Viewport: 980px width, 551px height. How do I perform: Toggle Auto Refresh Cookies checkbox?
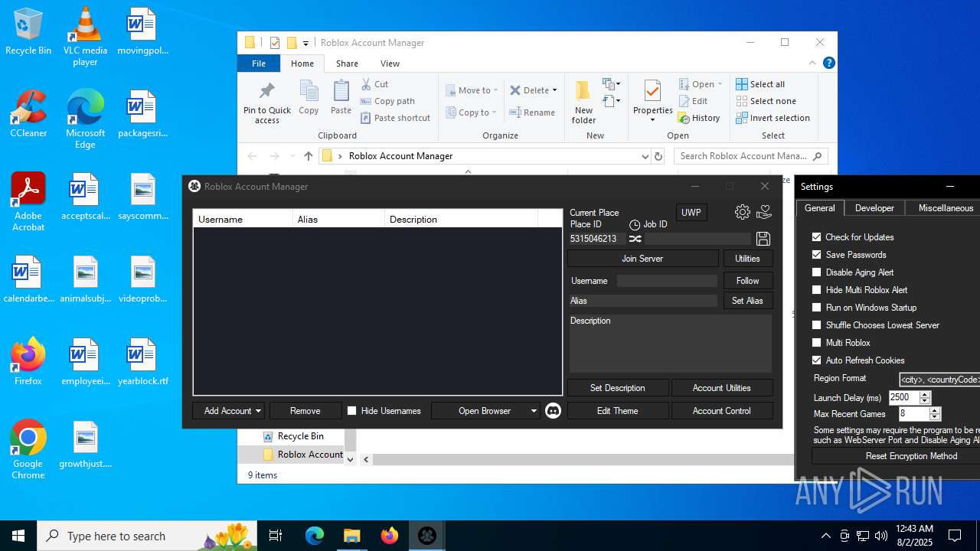click(816, 360)
